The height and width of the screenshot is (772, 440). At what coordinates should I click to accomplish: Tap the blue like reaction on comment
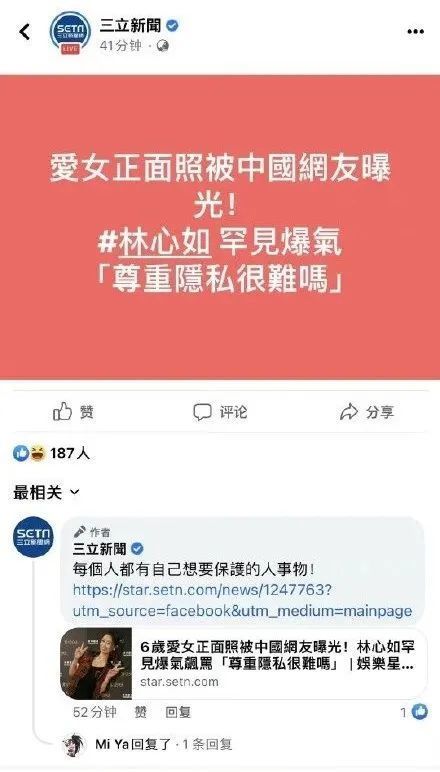pyautogui.click(x=419, y=712)
